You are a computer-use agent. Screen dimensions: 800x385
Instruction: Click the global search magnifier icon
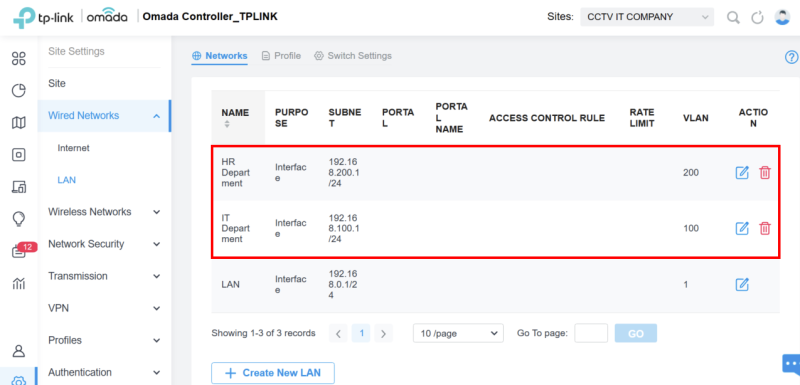(733, 17)
